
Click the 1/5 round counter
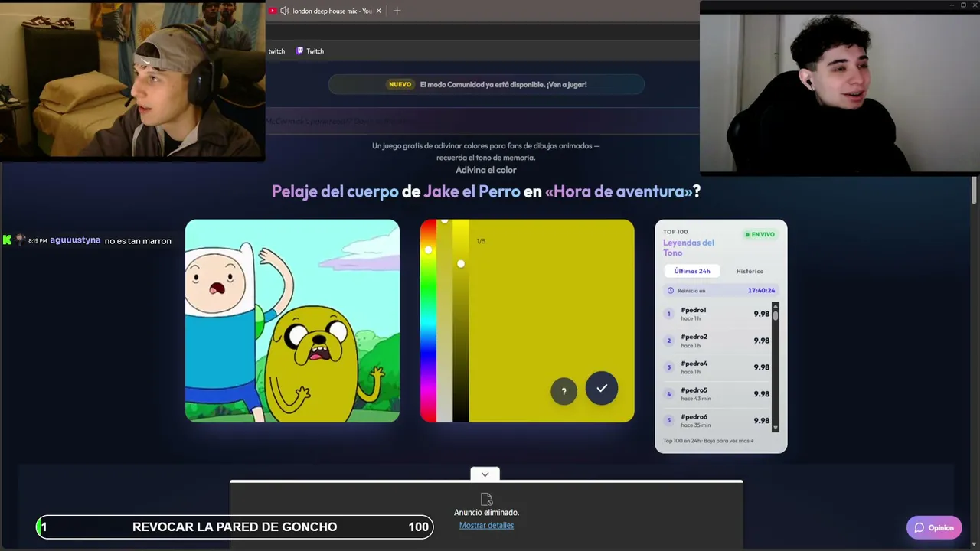point(481,241)
